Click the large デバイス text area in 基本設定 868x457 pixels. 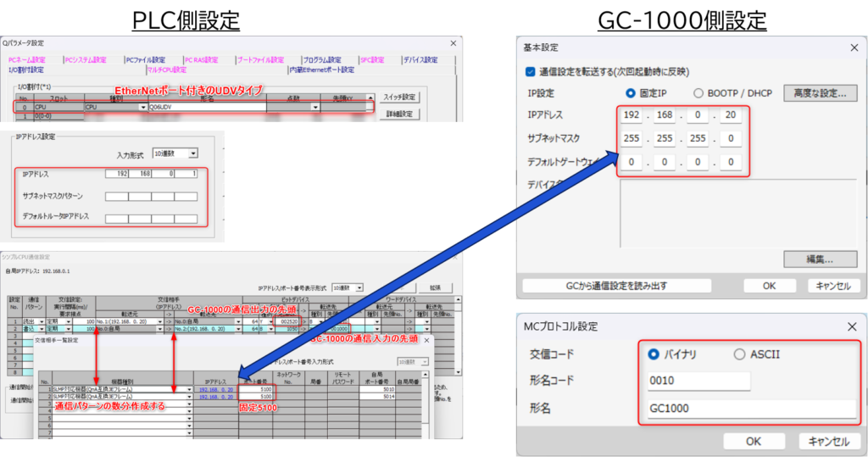(x=738, y=214)
